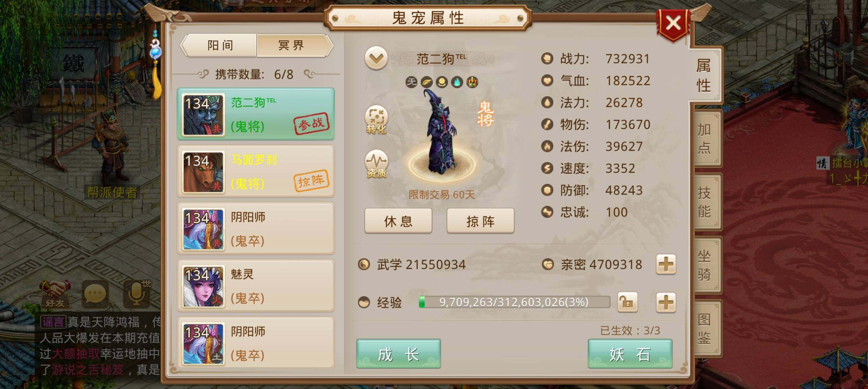Switch to the 冥界 toggle tab
The image size is (868, 389).
tap(293, 45)
